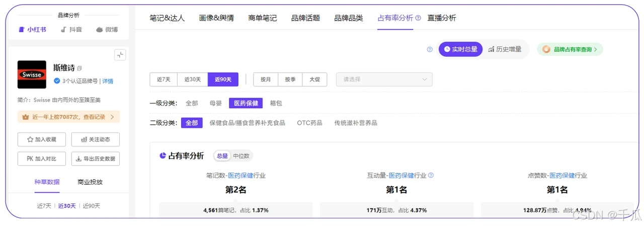Open the 商单笔记 tab
This screenshot has height=226, width=644.
pos(263,18)
